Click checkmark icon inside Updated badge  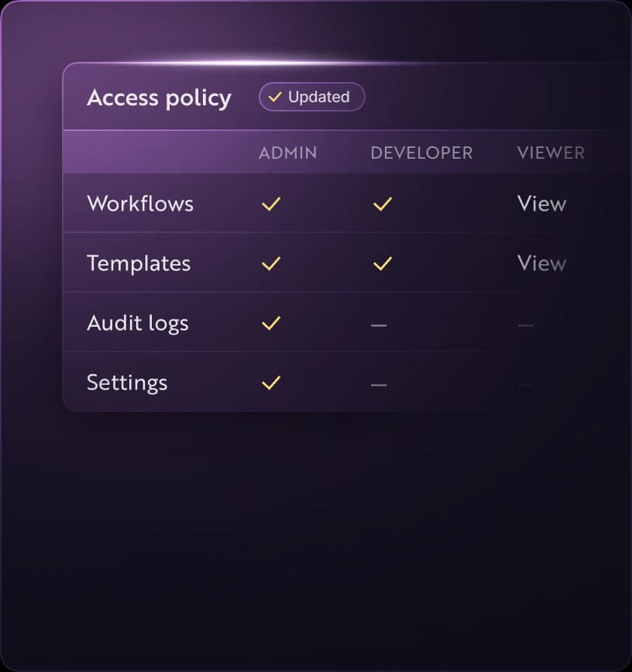tap(275, 98)
